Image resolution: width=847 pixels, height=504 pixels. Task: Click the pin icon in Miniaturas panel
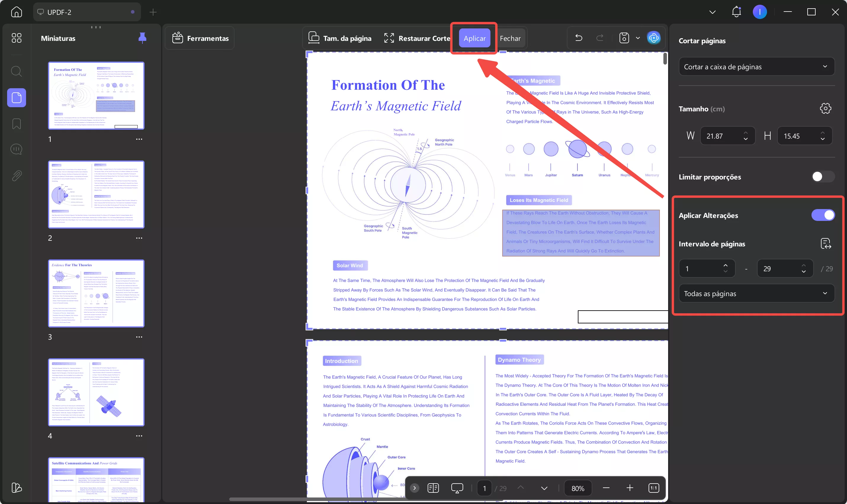pyautogui.click(x=142, y=38)
